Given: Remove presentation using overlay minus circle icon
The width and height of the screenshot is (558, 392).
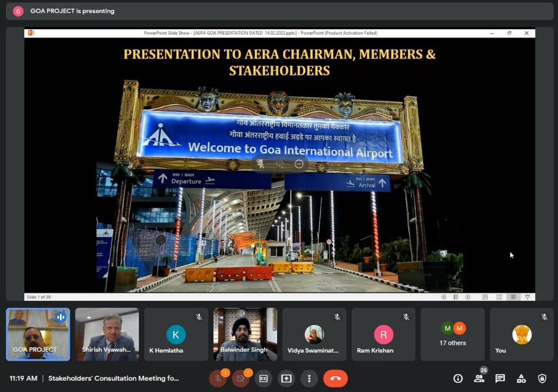Looking at the screenshot, I should point(299,164).
